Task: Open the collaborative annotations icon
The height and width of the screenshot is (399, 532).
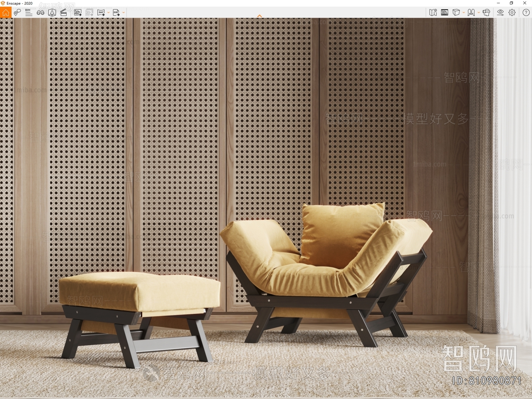Action: [17, 13]
